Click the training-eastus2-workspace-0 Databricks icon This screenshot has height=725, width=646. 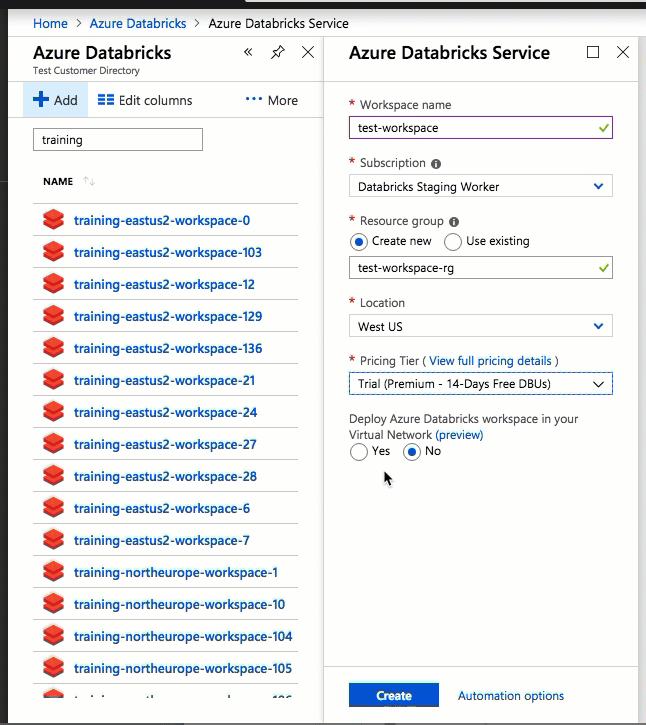pos(53,220)
